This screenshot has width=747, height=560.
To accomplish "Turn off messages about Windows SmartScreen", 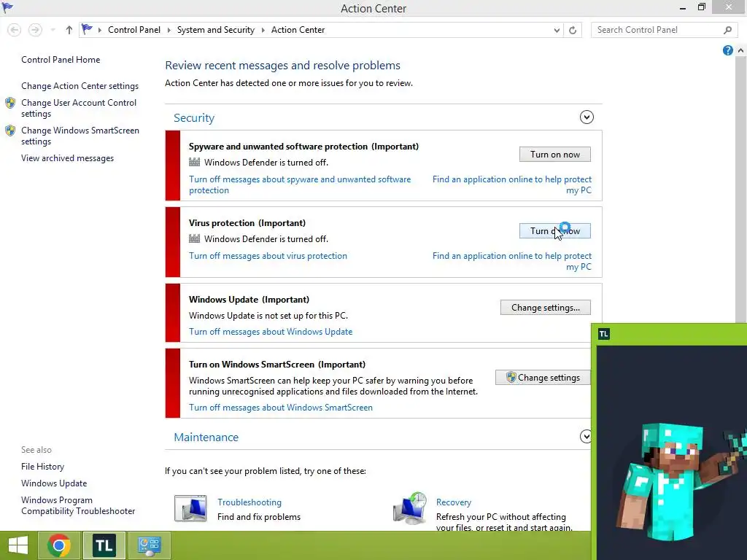I will (x=281, y=407).
